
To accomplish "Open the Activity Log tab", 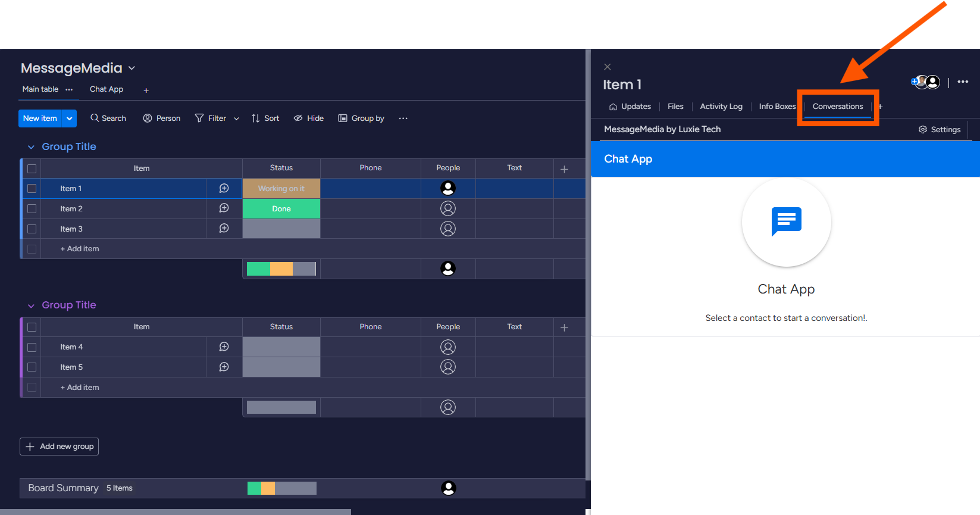I will [721, 107].
